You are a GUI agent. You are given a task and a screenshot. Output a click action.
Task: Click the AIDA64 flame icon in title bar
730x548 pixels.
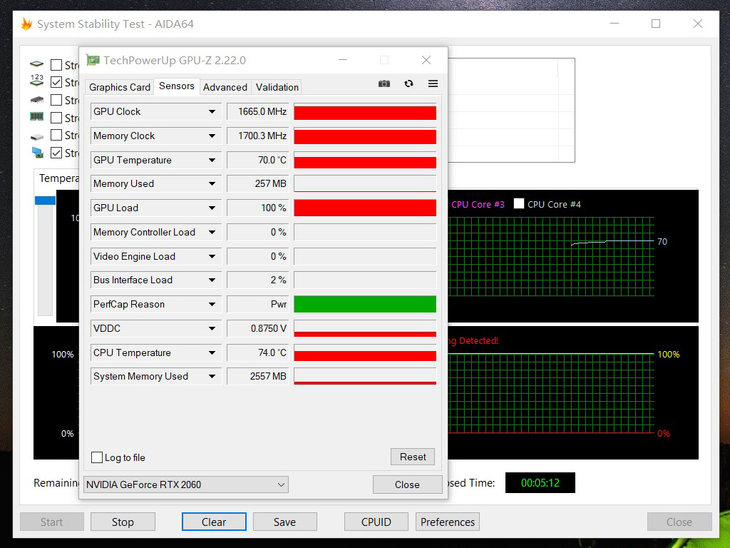tap(27, 24)
